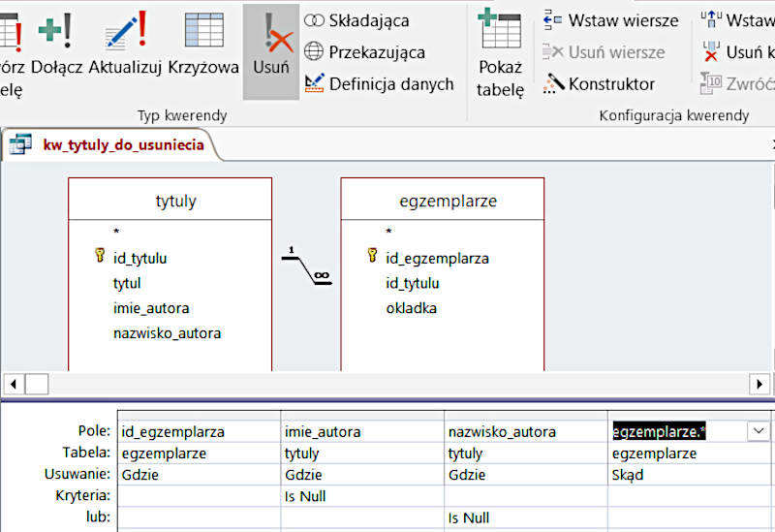The height and width of the screenshot is (532, 775).
Task: Click the imie_autora Pole cell
Action: (x=362, y=431)
